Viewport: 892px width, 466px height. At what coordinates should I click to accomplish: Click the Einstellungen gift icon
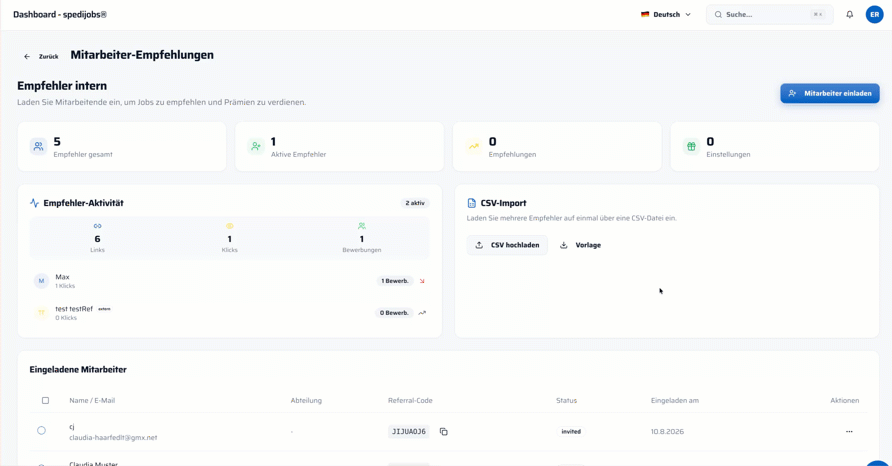(691, 146)
